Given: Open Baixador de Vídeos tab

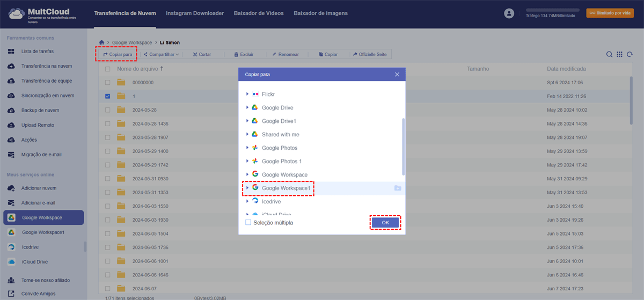Looking at the screenshot, I should click(x=259, y=13).
